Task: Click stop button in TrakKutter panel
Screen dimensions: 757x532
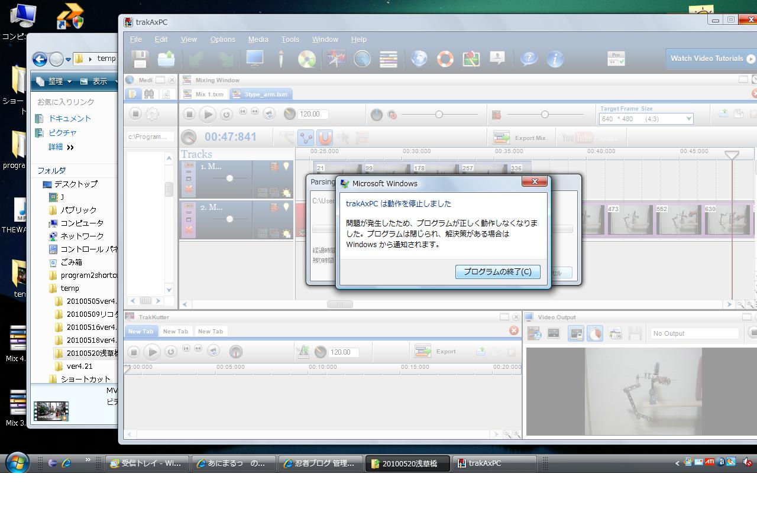Action: [x=134, y=352]
